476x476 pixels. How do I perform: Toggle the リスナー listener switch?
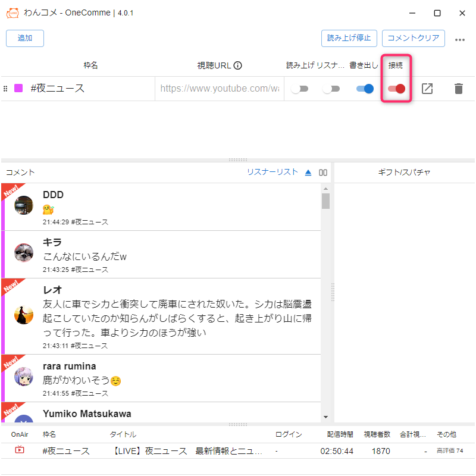point(331,89)
